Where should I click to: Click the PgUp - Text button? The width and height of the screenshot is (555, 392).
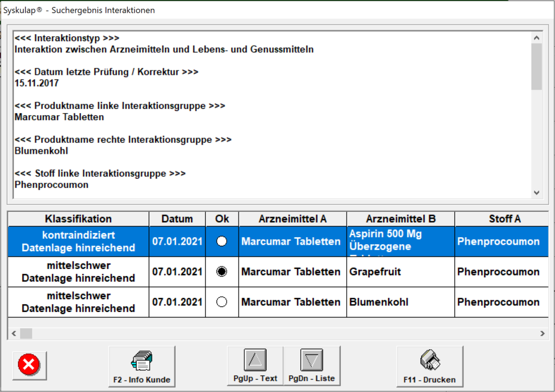tap(255, 366)
